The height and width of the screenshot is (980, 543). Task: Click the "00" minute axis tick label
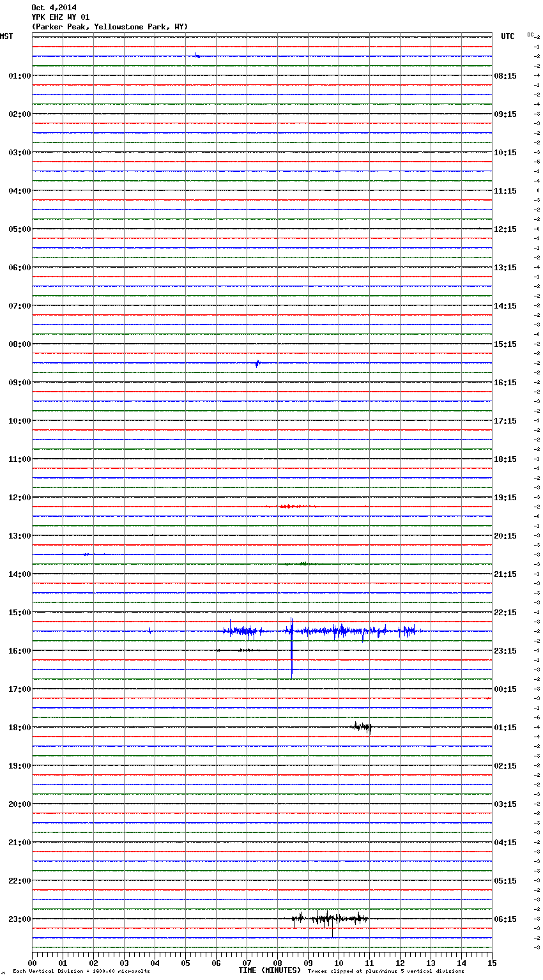[x=32, y=963]
